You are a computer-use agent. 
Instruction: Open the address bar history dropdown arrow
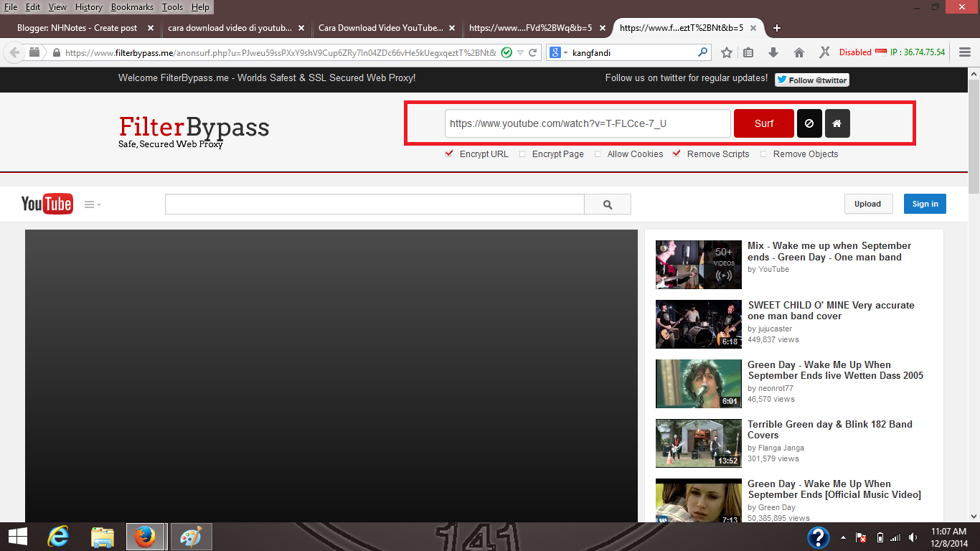click(x=520, y=52)
